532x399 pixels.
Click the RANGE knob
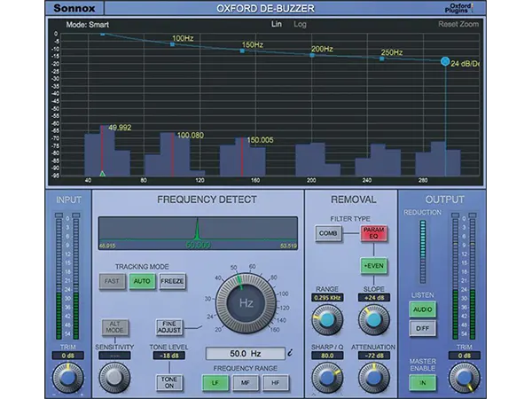(327, 319)
